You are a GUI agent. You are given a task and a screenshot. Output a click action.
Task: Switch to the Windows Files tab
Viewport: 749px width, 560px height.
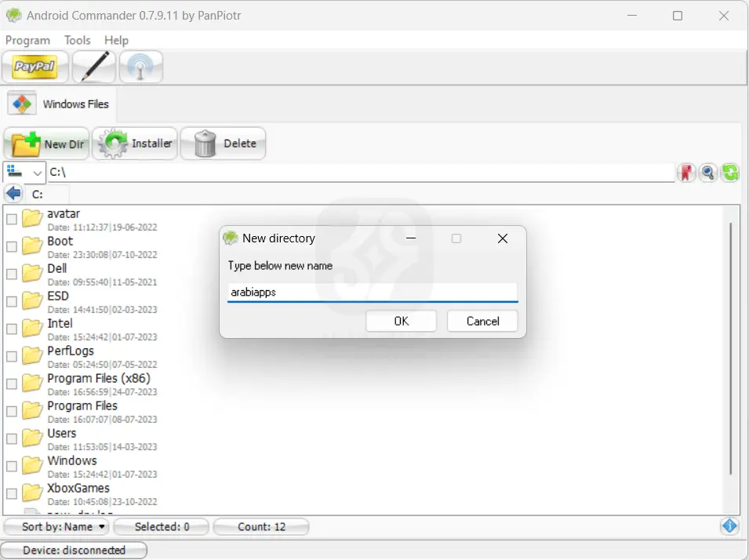click(x=60, y=103)
